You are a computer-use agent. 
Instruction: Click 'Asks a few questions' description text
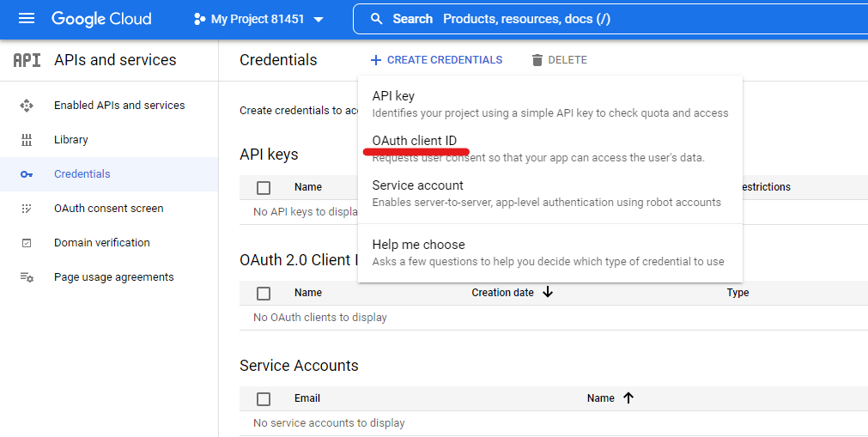coord(548,261)
